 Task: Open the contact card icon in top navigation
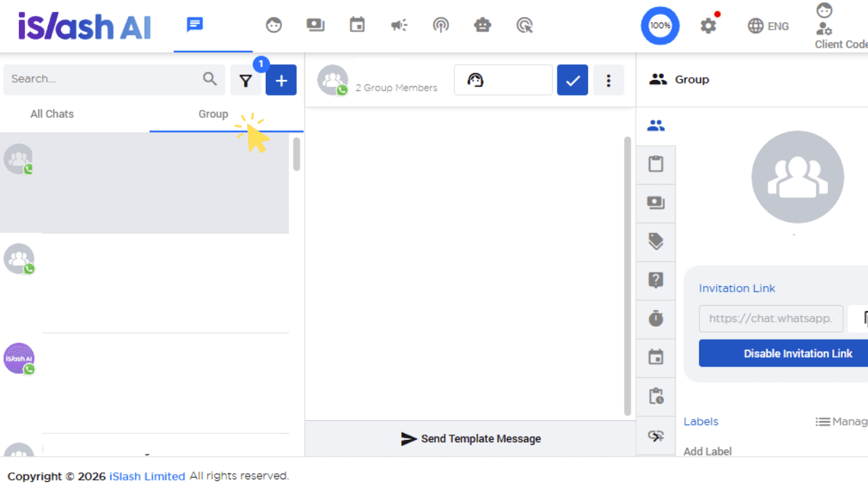[315, 26]
